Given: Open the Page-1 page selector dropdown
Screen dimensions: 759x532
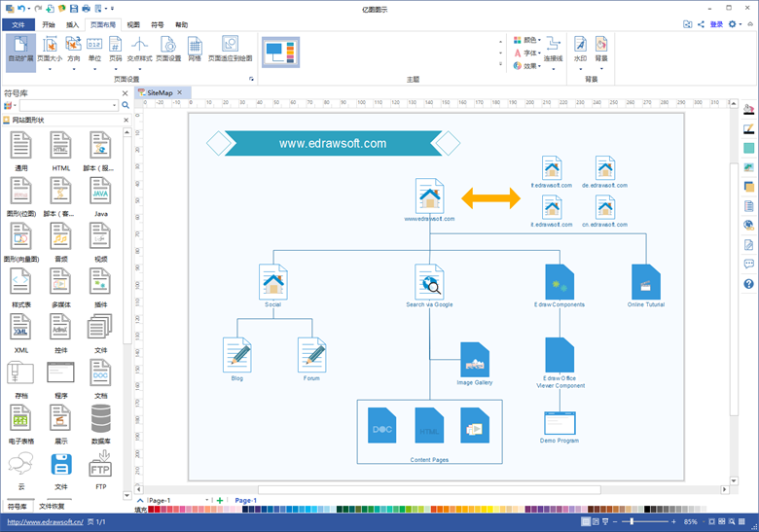Looking at the screenshot, I should tap(206, 500).
